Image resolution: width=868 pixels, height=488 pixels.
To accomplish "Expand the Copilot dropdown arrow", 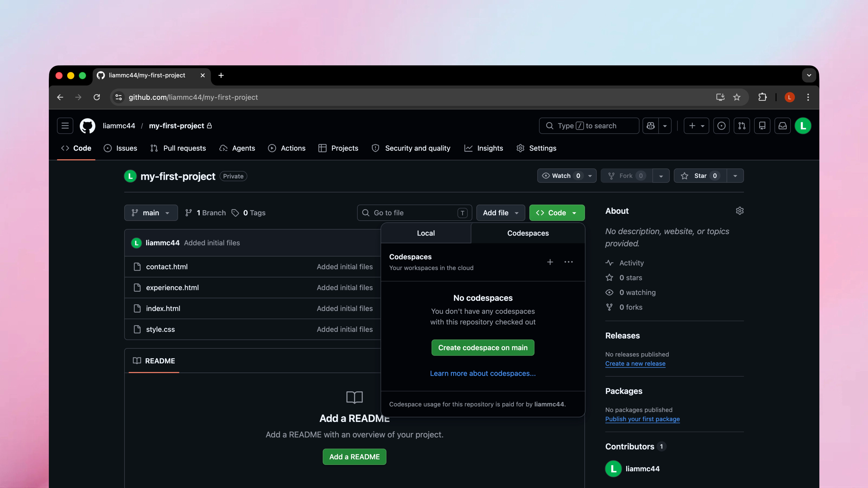I will tap(665, 126).
